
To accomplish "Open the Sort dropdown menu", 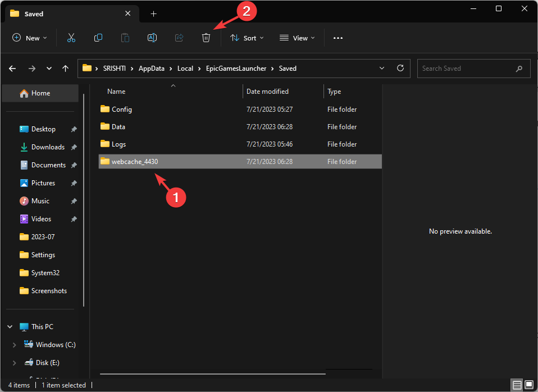I will pyautogui.click(x=247, y=38).
